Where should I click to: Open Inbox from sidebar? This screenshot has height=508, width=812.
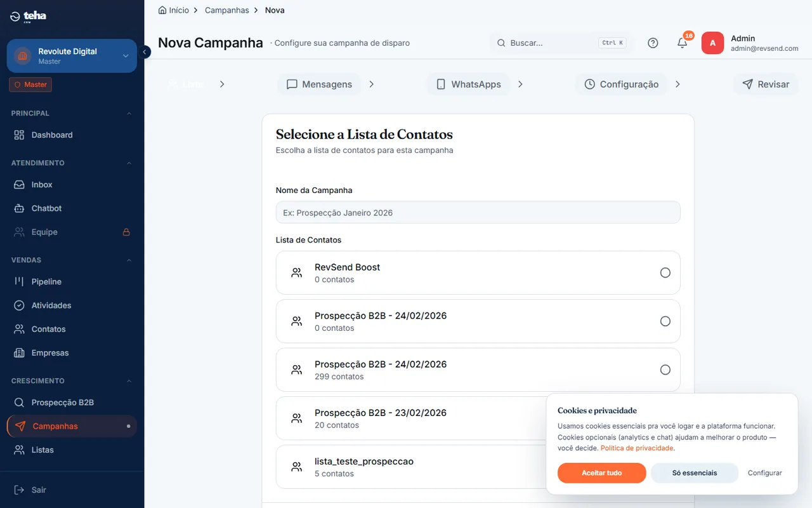click(x=72, y=185)
